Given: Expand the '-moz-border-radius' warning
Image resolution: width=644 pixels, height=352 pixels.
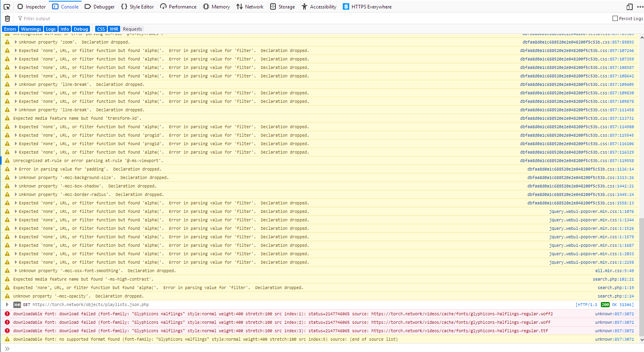Looking at the screenshot, I should click(16, 194).
